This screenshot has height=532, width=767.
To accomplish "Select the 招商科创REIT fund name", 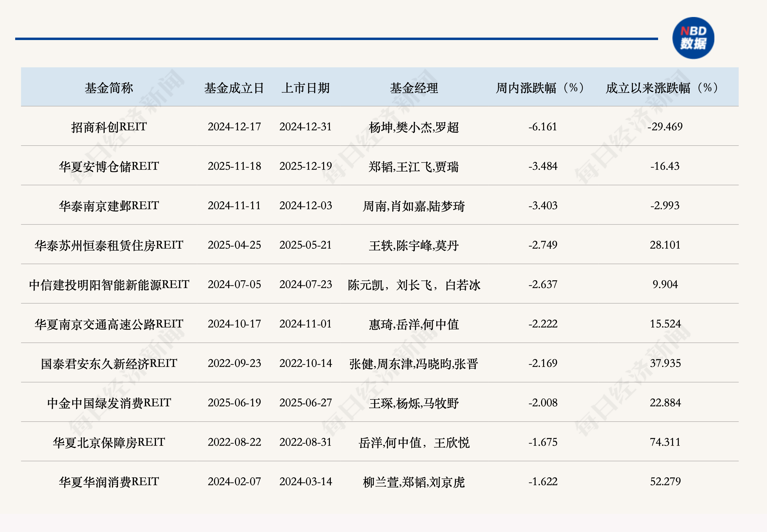I will point(109,127).
